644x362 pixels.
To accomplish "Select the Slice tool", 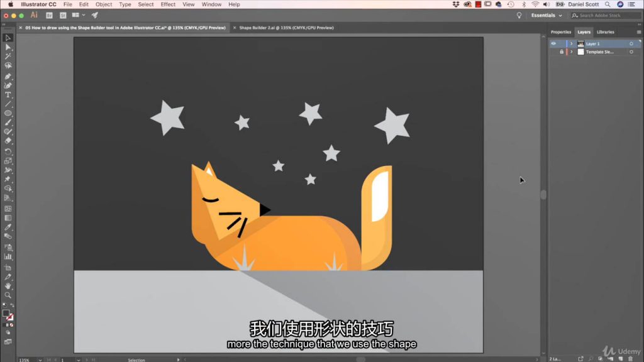I will (8, 277).
